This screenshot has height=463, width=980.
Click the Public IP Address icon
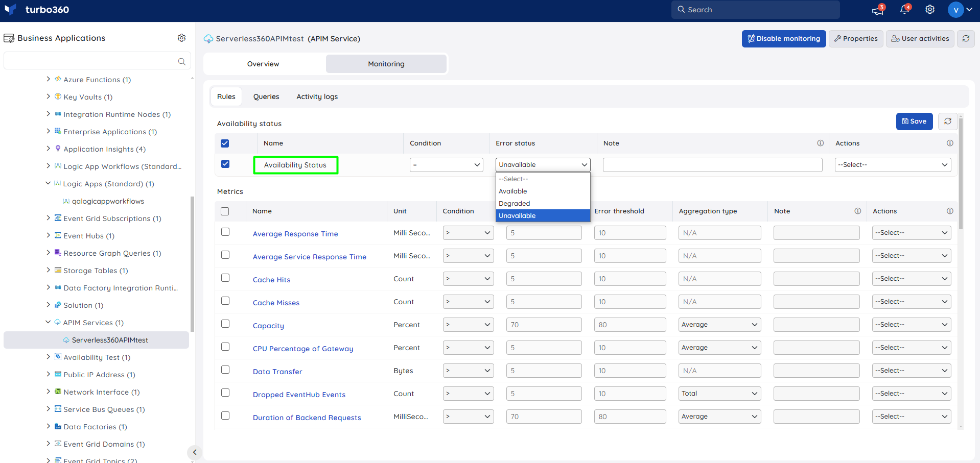(58, 374)
